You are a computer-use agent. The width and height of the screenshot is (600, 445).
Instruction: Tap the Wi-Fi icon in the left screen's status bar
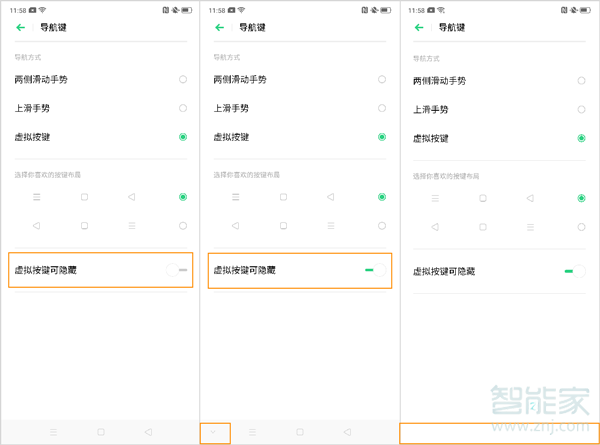point(42,10)
